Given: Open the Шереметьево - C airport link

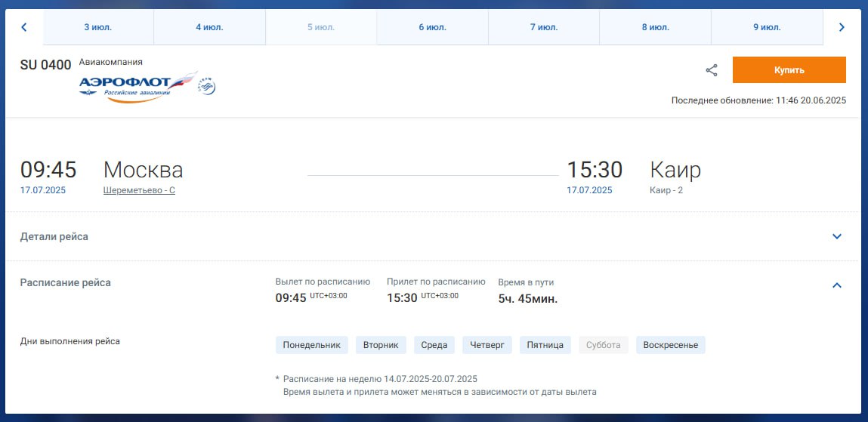Looking at the screenshot, I should pyautogui.click(x=139, y=190).
